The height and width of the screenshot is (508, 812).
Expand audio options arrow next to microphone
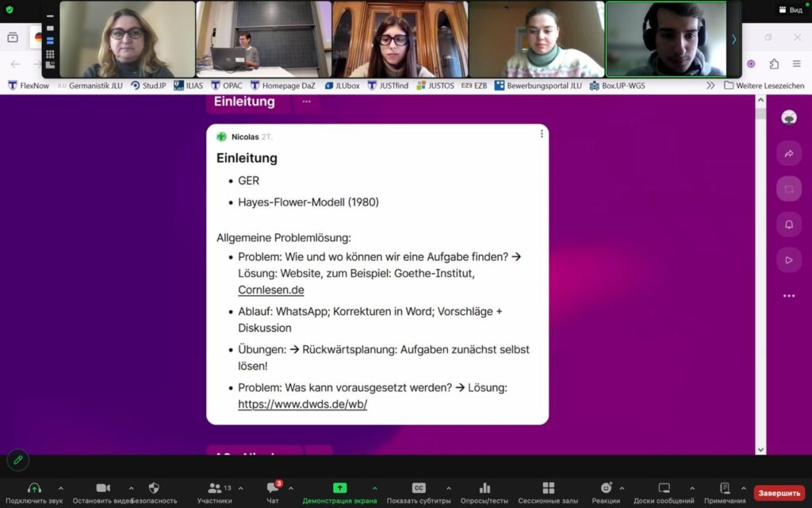tap(62, 488)
